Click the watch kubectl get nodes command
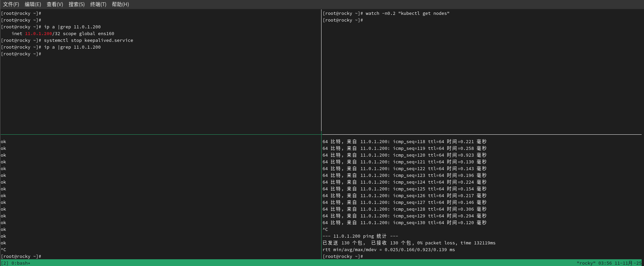Screen dimensions: 644x266 [x=407, y=14]
